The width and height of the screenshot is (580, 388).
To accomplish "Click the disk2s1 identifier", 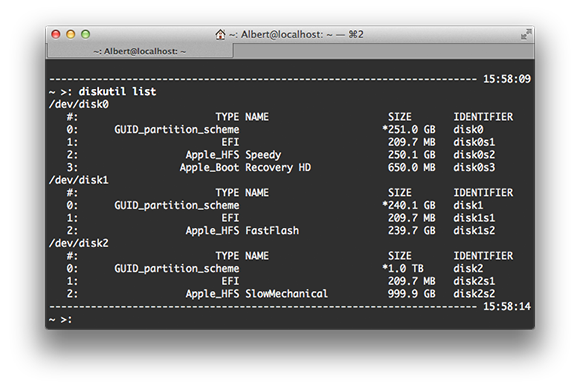I will point(474,281).
